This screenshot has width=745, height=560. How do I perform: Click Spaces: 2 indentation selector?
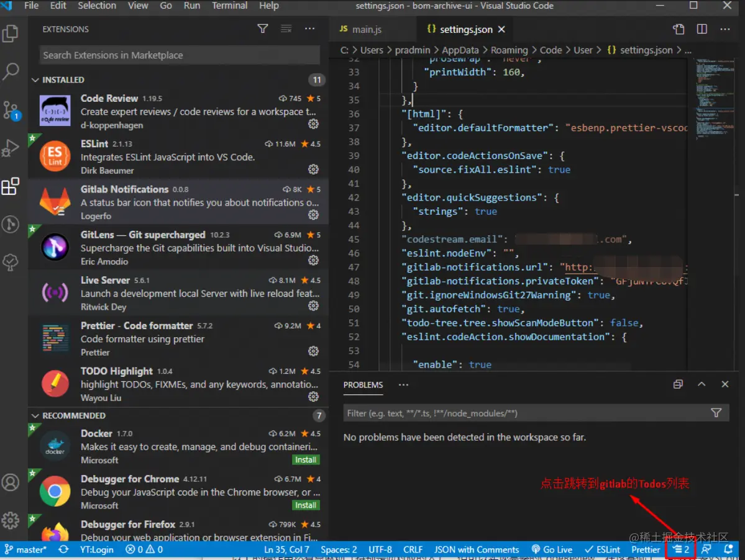[338, 549]
